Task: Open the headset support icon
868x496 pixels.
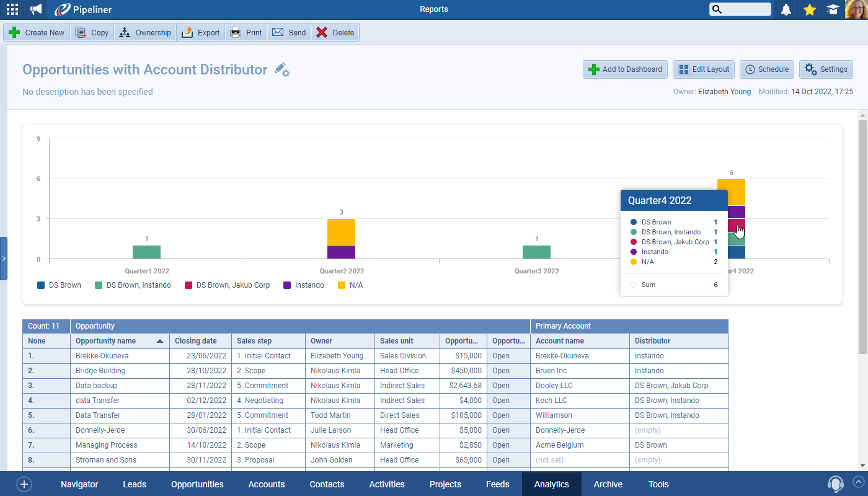Action: [835, 484]
